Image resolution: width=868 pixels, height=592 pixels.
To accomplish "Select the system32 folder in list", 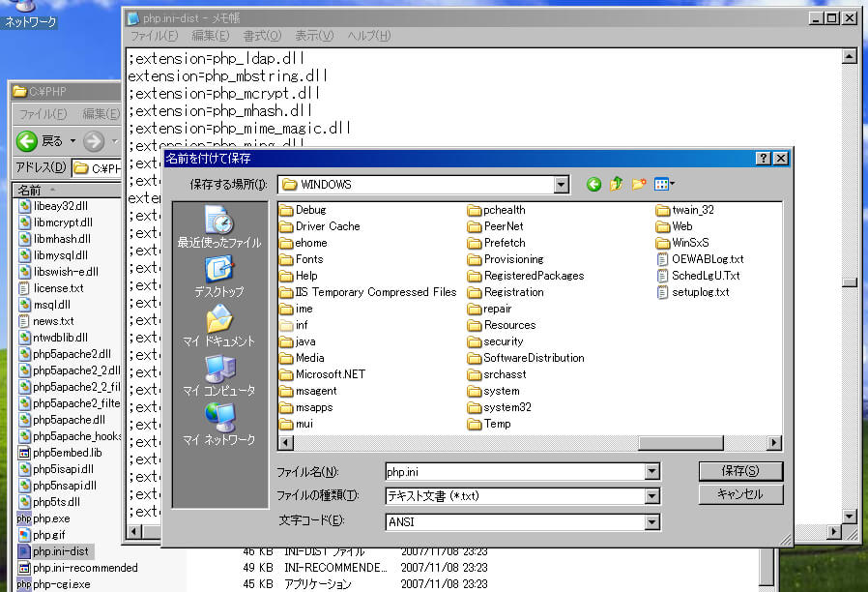I will [506, 407].
